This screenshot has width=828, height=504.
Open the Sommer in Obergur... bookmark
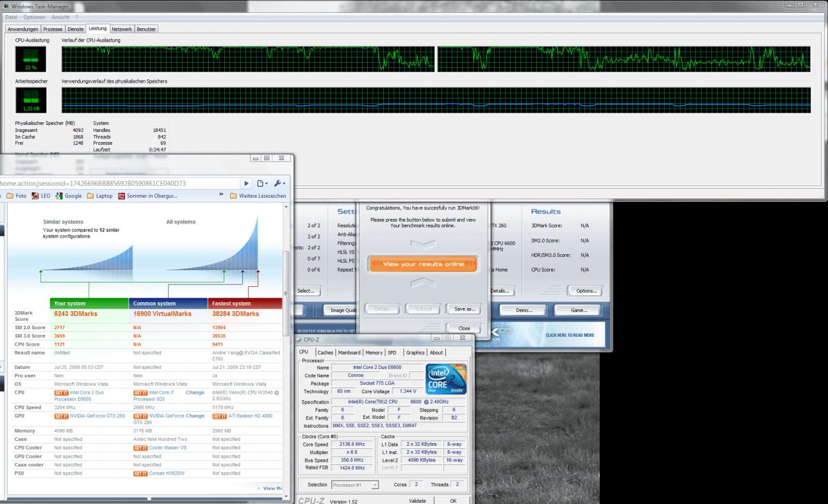click(148, 196)
